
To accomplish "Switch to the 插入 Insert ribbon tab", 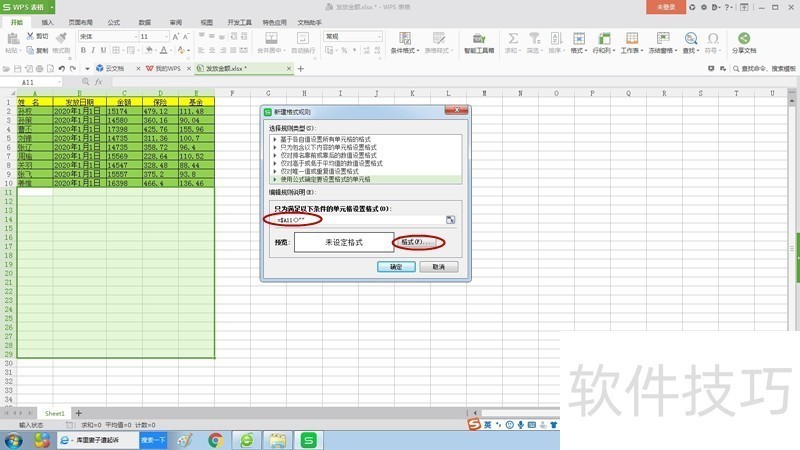I will [47, 22].
